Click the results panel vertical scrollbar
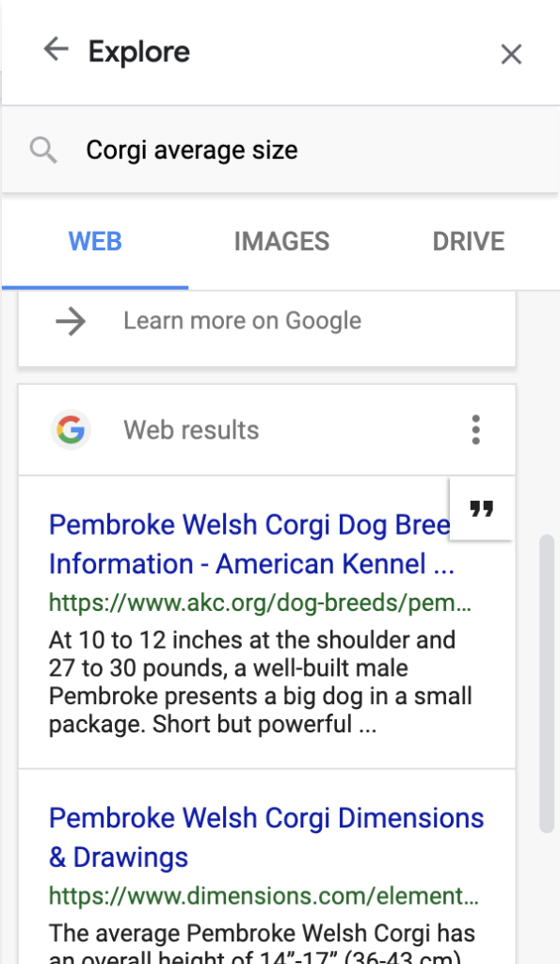The width and height of the screenshot is (560, 964). tap(547, 683)
